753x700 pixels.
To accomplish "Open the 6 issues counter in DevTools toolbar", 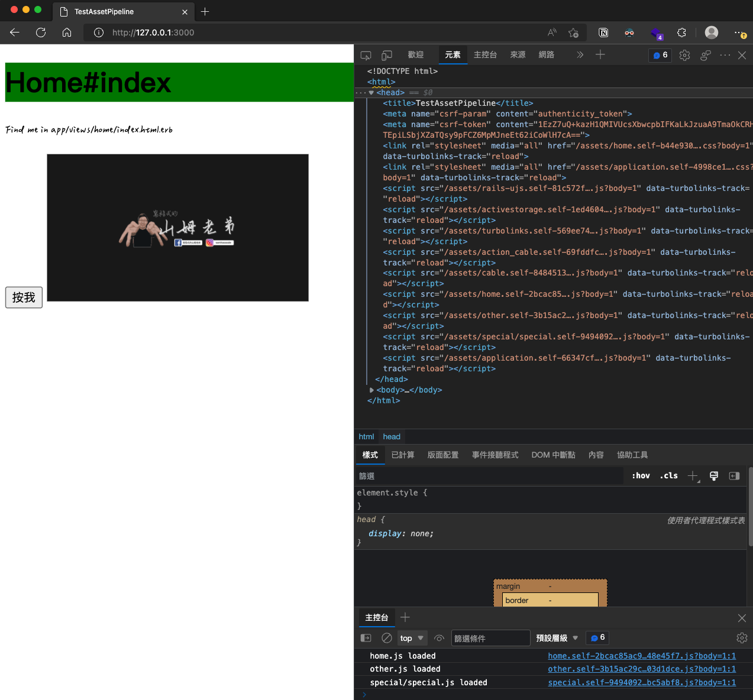I will coord(660,55).
